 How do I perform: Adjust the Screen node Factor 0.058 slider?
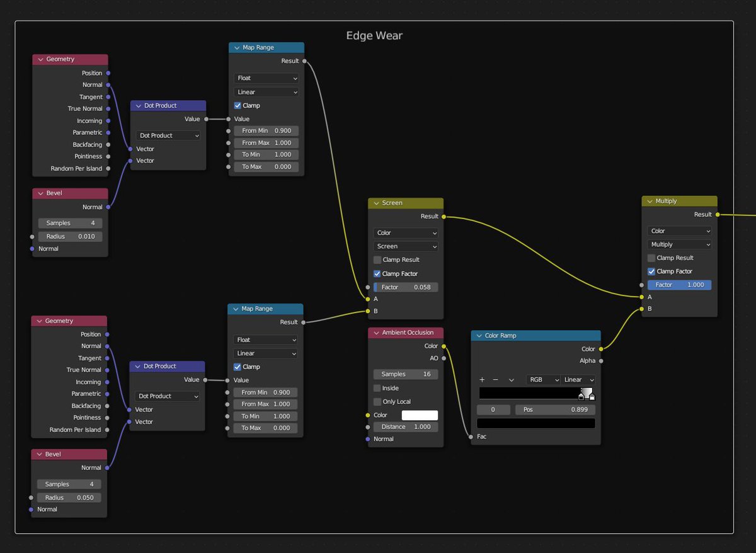406,287
